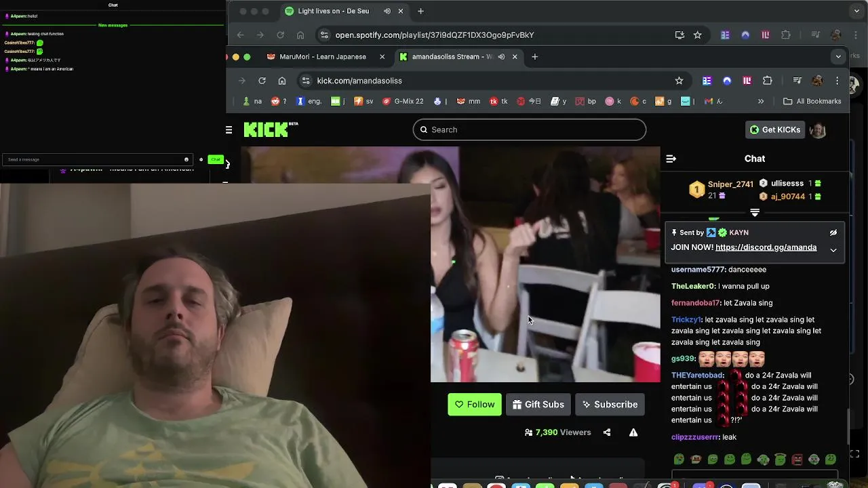
Task: Open the gs939 username in chat
Action: tap(683, 359)
